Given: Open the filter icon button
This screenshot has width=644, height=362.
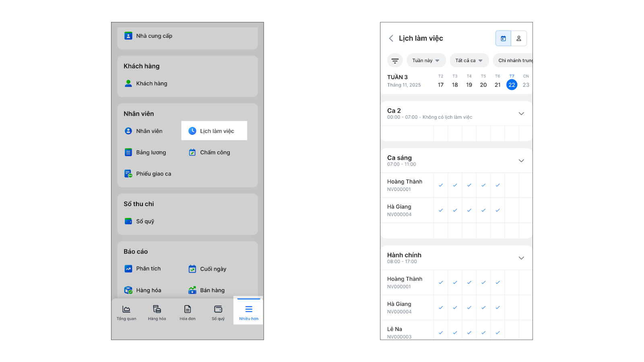Looking at the screenshot, I should [395, 61].
